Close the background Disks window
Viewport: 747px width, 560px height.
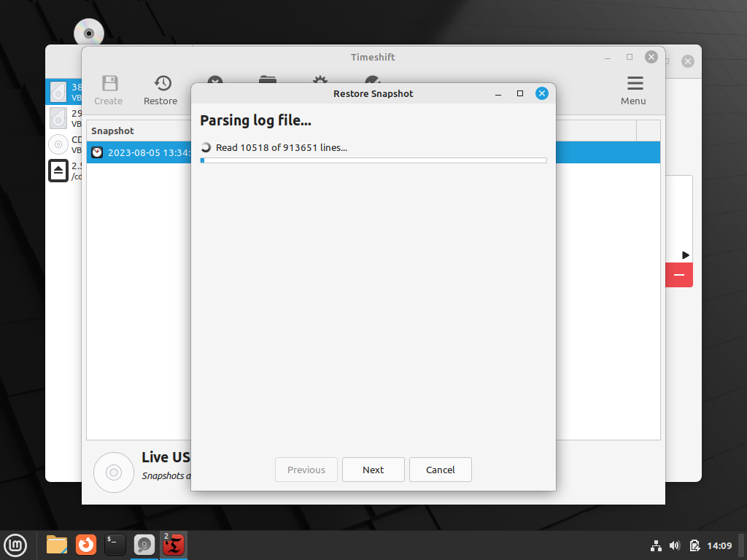[x=687, y=61]
